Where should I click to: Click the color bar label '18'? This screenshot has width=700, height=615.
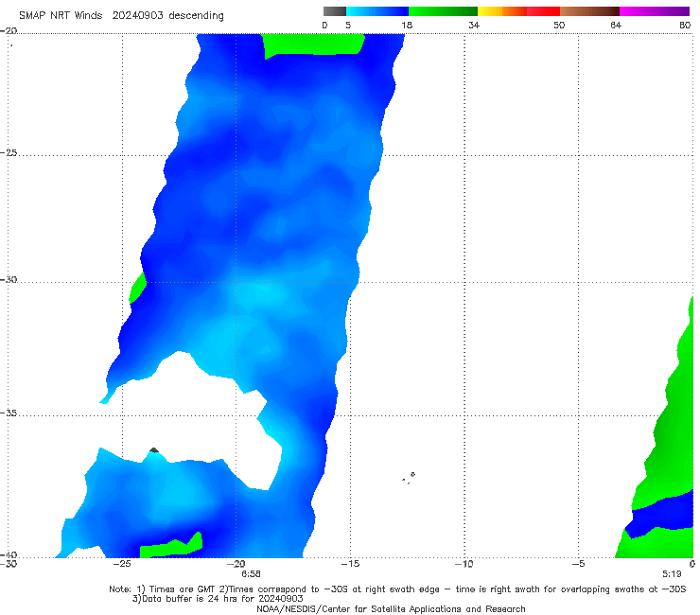[407, 26]
